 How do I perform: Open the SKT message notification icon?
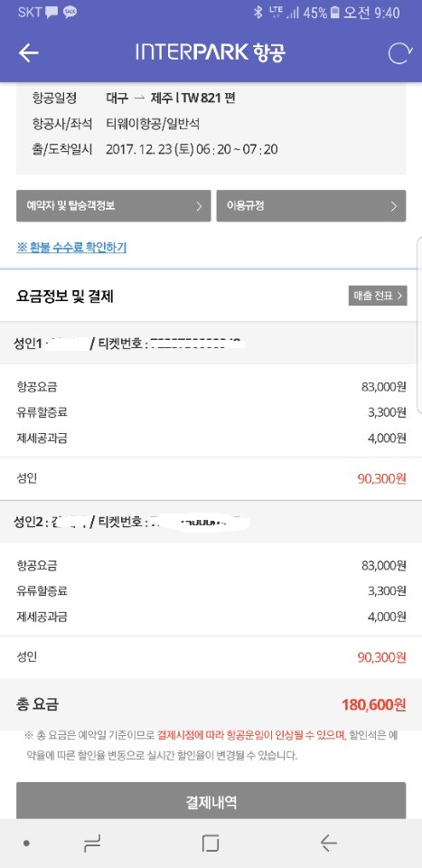(x=52, y=13)
